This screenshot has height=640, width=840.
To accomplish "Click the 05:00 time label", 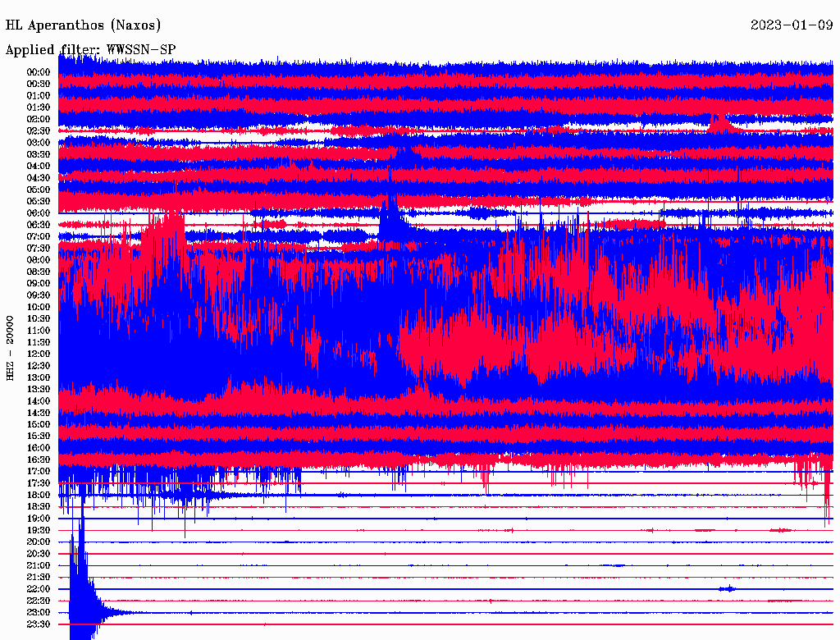I will [39, 190].
